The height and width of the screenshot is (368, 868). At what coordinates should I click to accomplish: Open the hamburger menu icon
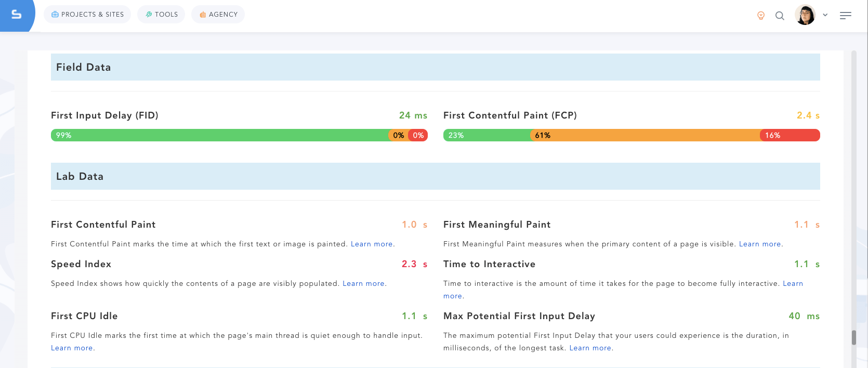tap(846, 16)
